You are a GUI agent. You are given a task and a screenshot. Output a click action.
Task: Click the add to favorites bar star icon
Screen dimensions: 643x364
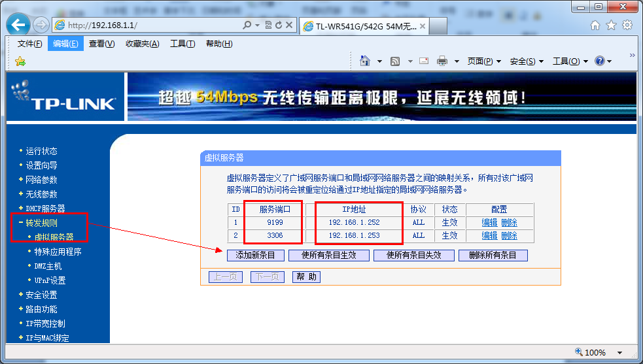[x=20, y=61]
